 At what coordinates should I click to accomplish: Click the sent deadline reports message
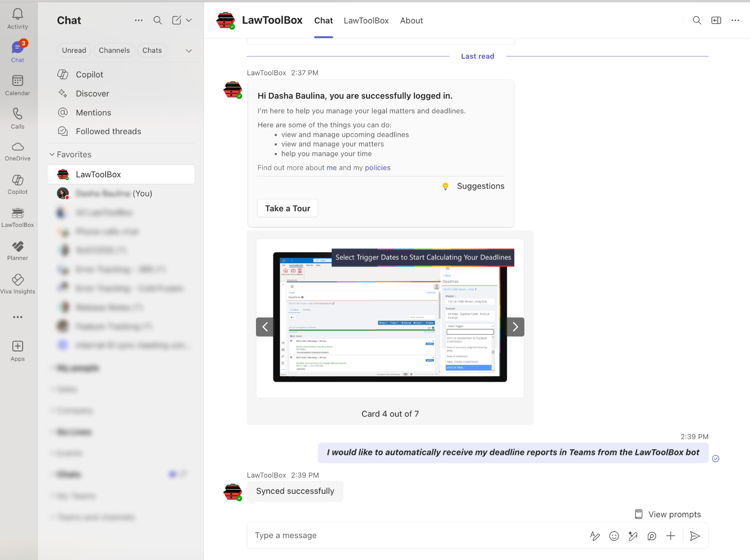click(513, 453)
